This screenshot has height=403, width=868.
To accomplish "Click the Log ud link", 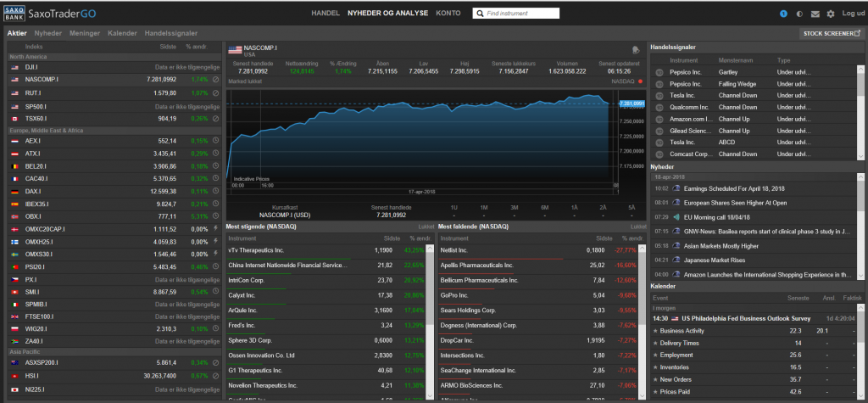I will tap(852, 14).
